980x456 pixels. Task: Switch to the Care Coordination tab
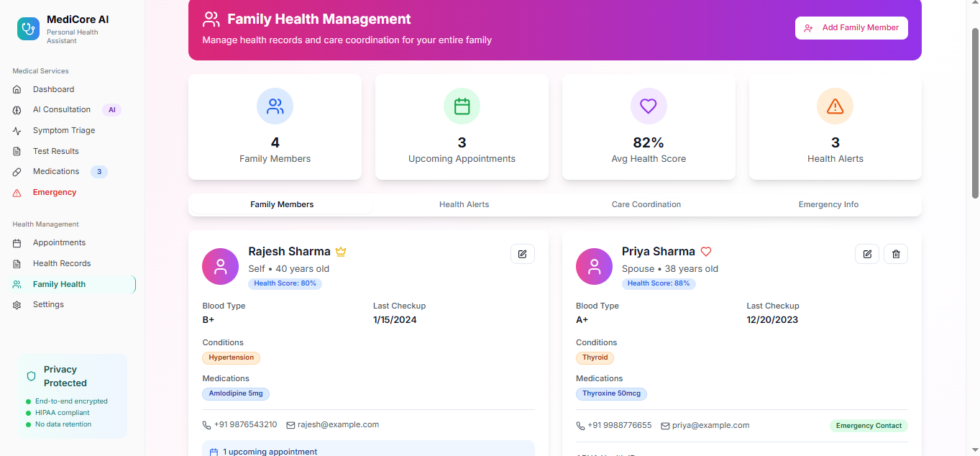[646, 205]
